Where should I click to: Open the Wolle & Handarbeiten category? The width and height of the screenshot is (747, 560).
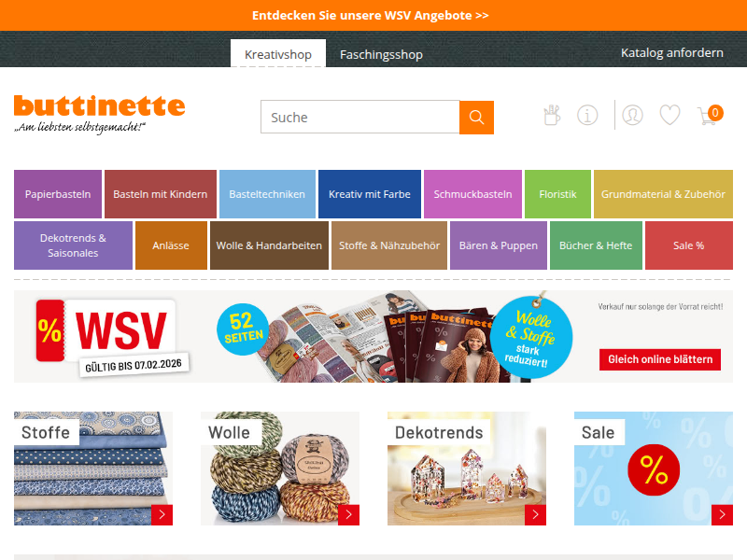269,245
